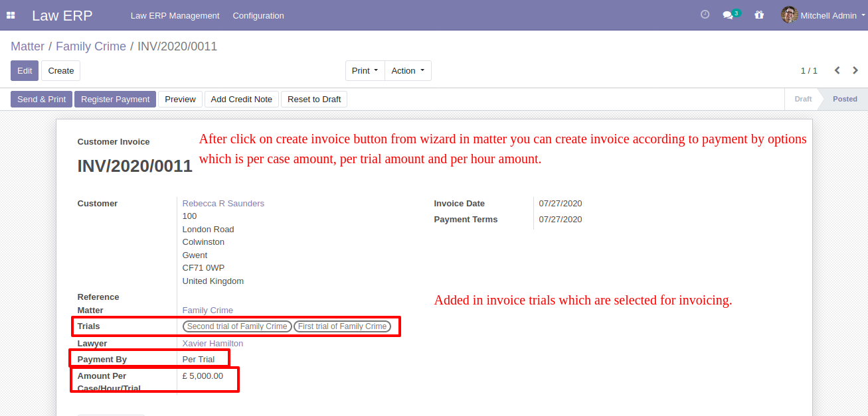The height and width of the screenshot is (416, 868).
Task: Open the activities clock icon
Action: (x=705, y=15)
